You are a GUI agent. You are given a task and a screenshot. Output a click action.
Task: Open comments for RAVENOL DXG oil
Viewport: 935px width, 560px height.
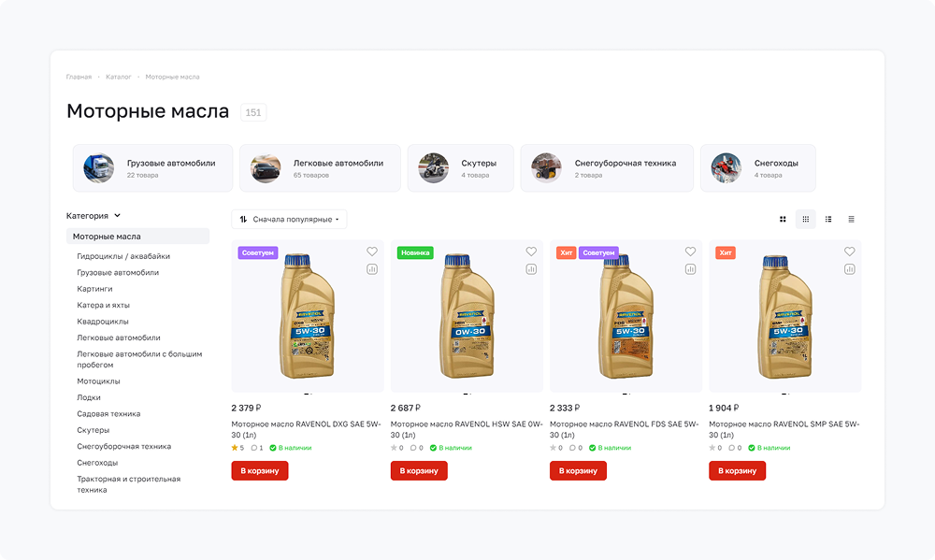tap(257, 448)
